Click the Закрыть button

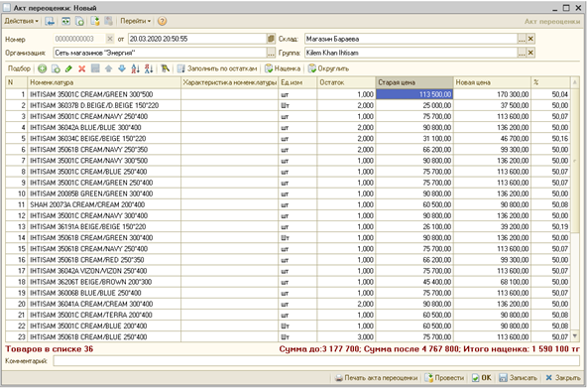pyautogui.click(x=563, y=378)
